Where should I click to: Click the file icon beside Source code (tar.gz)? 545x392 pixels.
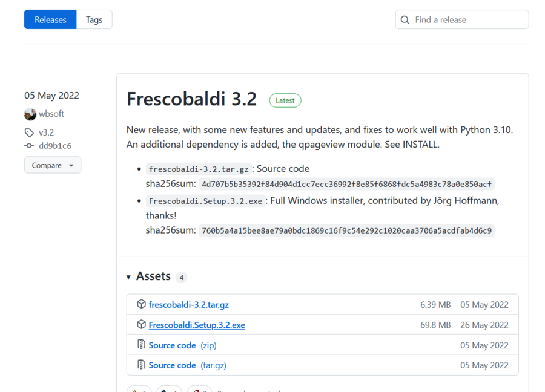tap(141, 365)
